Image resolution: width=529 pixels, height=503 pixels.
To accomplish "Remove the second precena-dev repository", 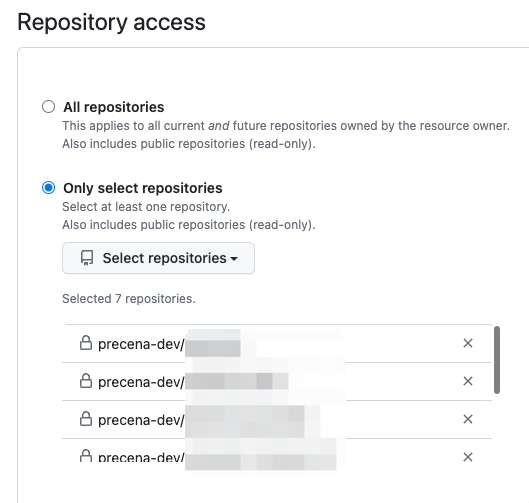I will click(468, 381).
